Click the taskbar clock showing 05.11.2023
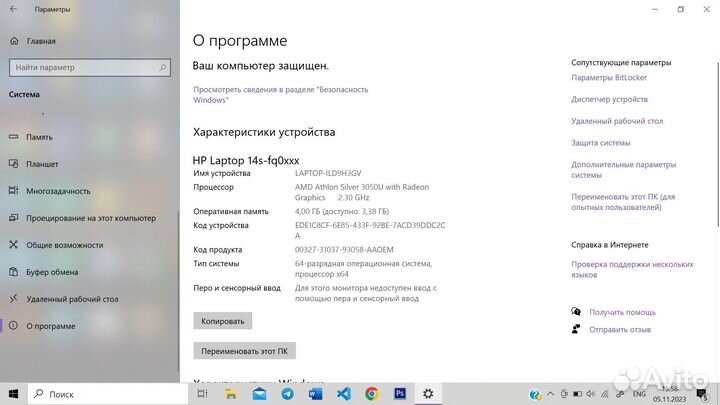 (669, 394)
